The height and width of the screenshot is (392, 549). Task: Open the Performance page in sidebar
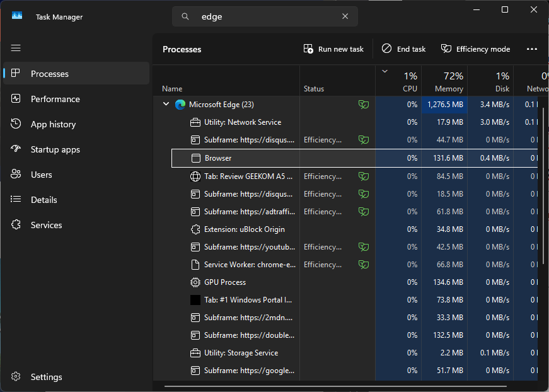click(55, 99)
